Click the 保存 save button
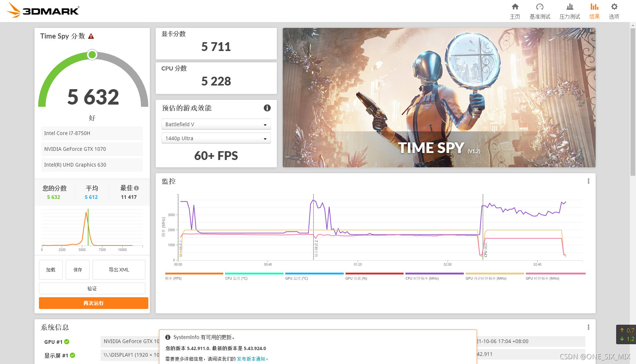The width and height of the screenshot is (636, 364). point(78,270)
